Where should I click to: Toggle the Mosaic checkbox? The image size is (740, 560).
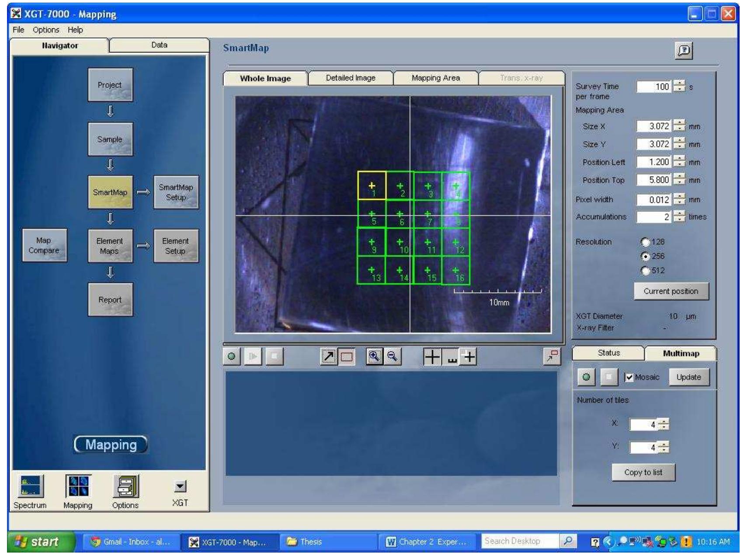click(x=629, y=377)
